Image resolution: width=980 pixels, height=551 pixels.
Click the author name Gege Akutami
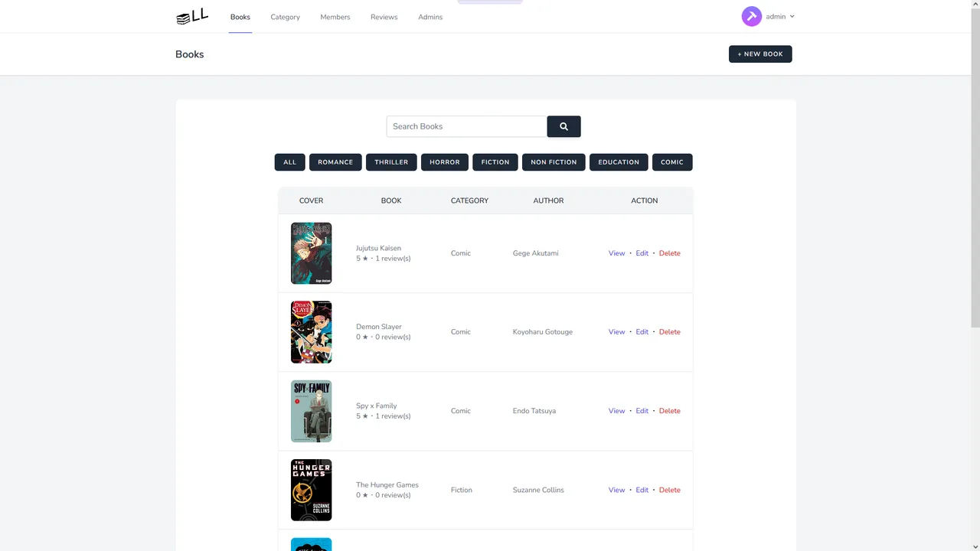tap(536, 253)
